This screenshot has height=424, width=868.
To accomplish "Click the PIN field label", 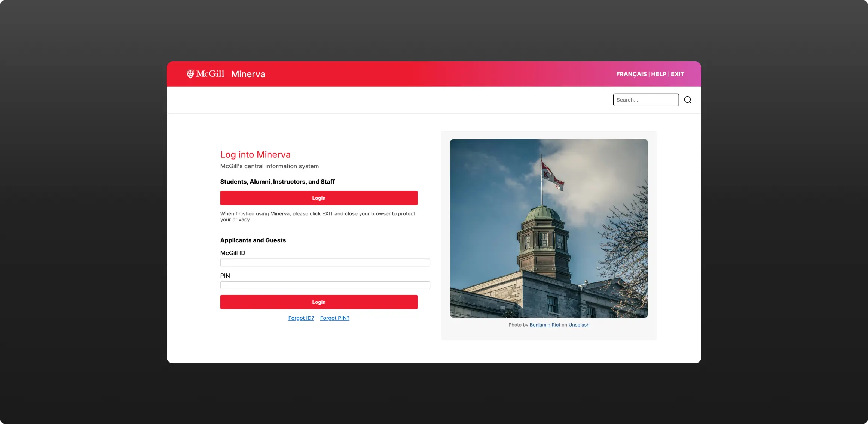I will [225, 276].
